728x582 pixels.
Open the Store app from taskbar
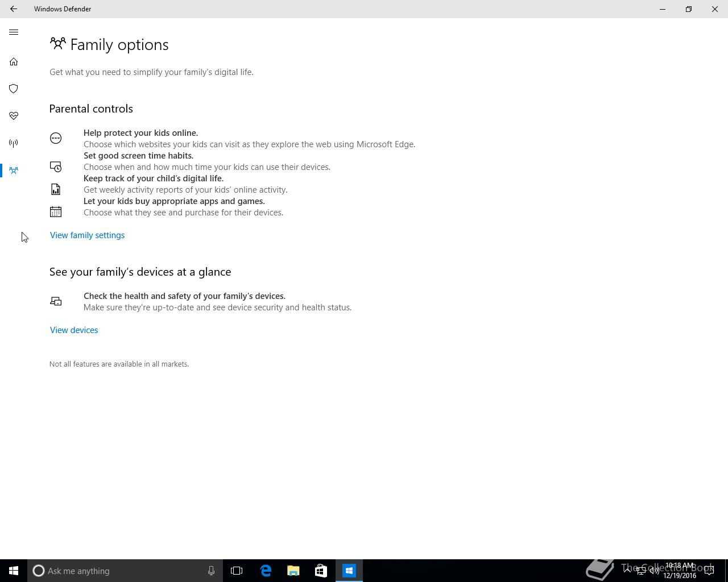(x=321, y=571)
